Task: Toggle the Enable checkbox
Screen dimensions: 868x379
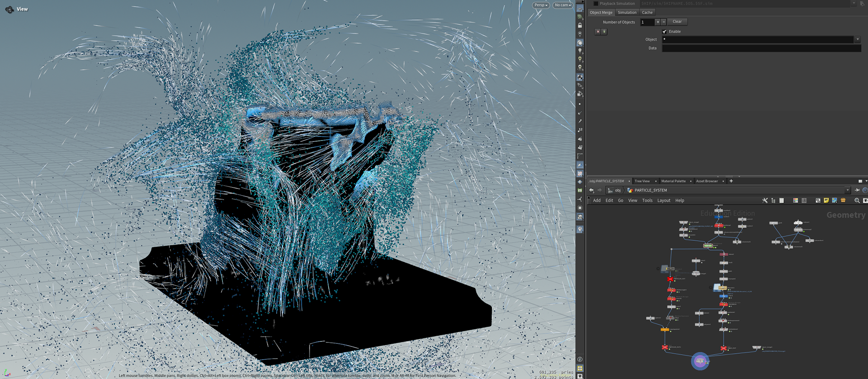Action: pyautogui.click(x=665, y=32)
